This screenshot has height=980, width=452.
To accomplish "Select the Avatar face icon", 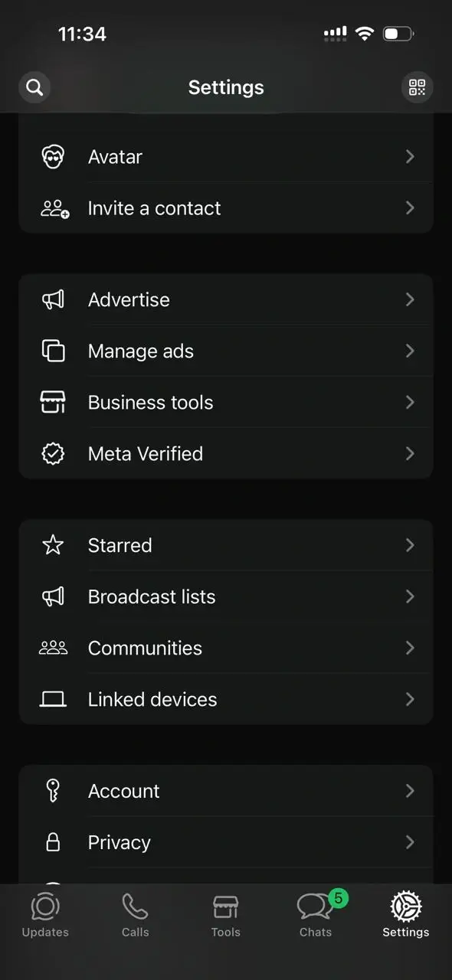I will coord(53,156).
